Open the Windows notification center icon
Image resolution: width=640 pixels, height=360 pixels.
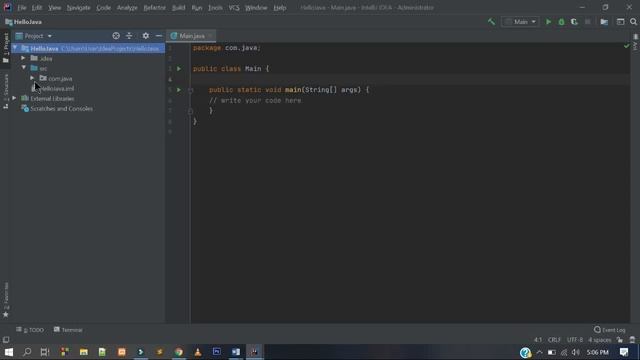pos(624,352)
